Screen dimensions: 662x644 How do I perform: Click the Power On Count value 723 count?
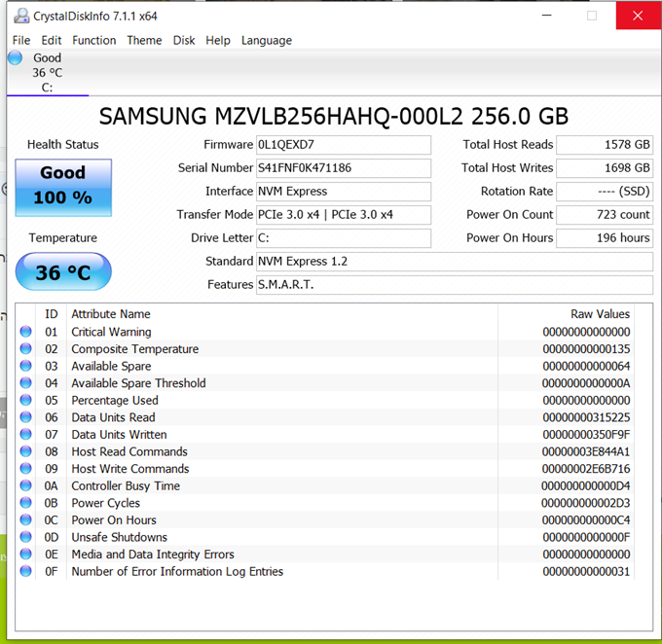tap(605, 215)
